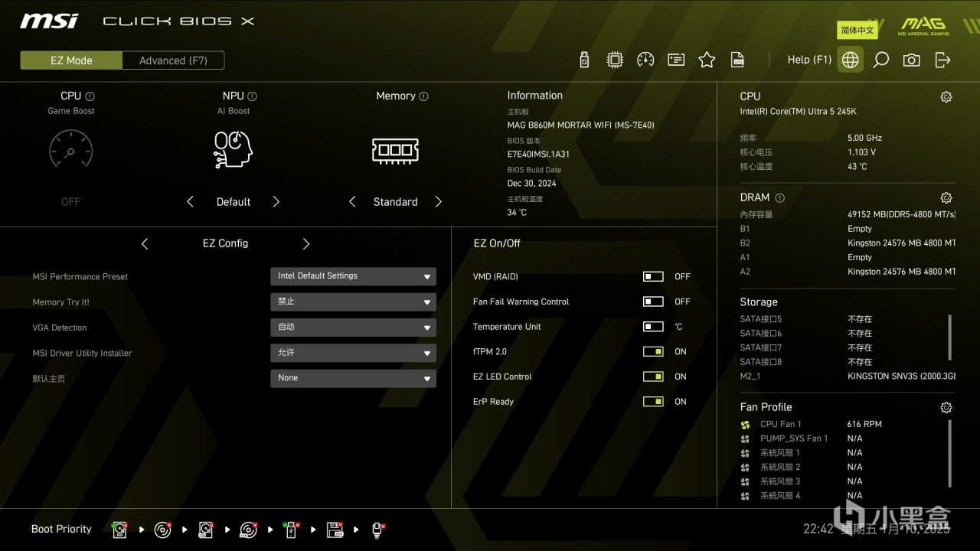Open DRAM settings gear icon
This screenshot has width=980, height=551.
coord(946,197)
